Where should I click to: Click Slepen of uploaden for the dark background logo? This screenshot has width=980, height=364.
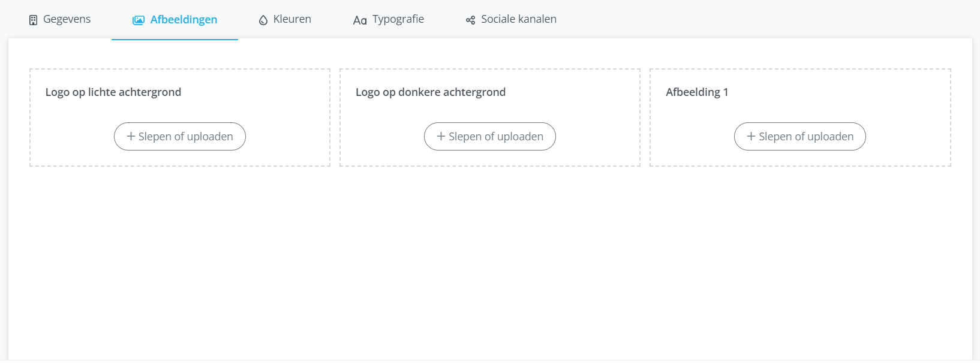489,136
